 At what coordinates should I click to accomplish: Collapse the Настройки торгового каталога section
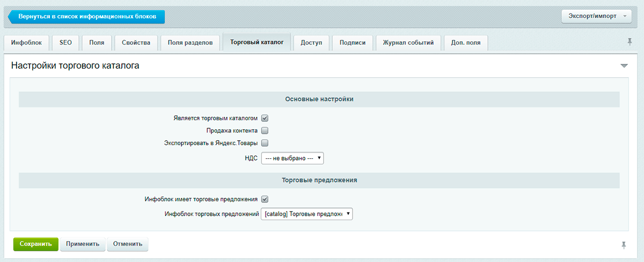(624, 66)
